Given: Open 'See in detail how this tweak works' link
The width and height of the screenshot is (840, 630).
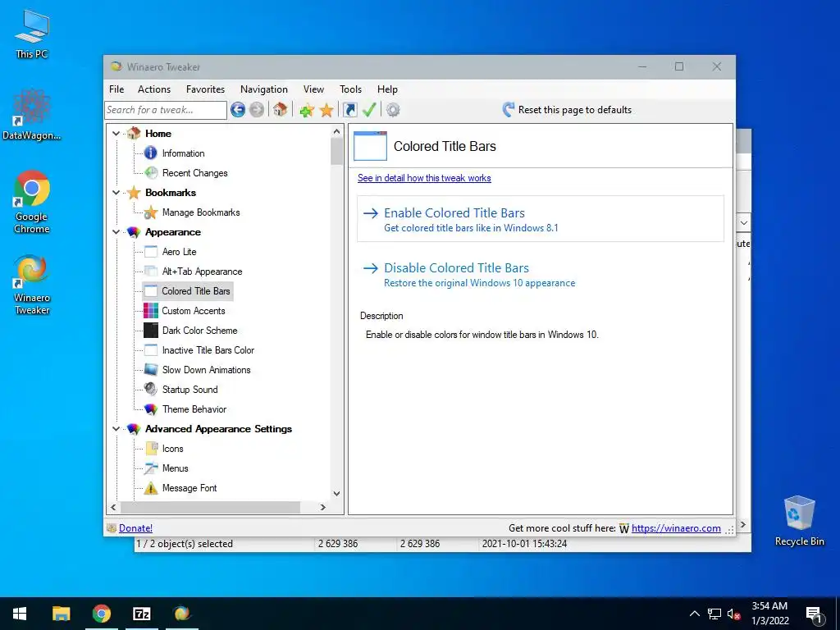Looking at the screenshot, I should click(424, 178).
